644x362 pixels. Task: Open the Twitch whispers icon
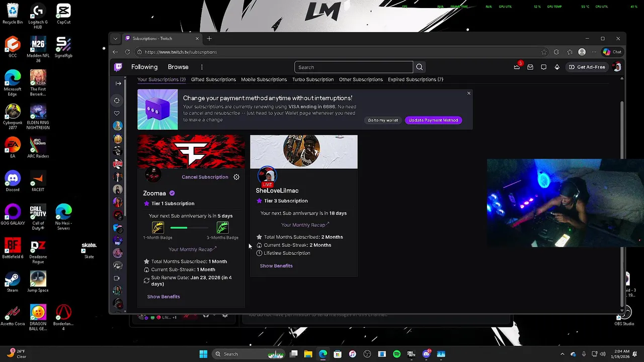(x=530, y=67)
